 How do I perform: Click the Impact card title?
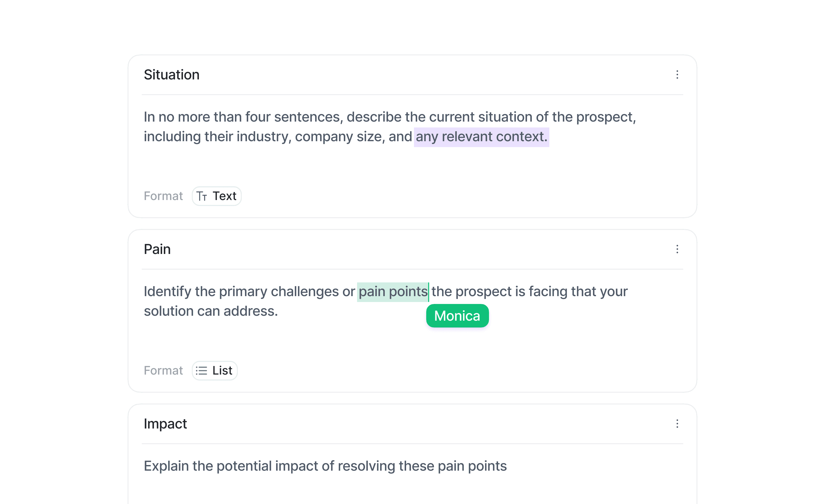point(165,424)
